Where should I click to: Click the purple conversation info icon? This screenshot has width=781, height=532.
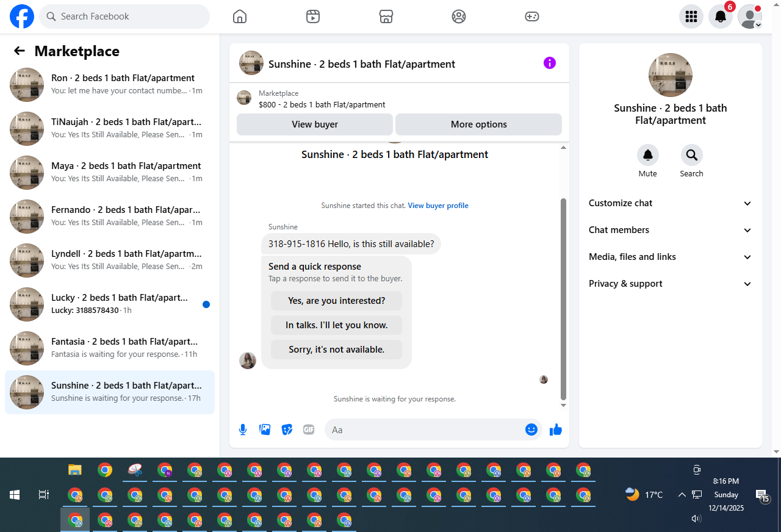550,63
